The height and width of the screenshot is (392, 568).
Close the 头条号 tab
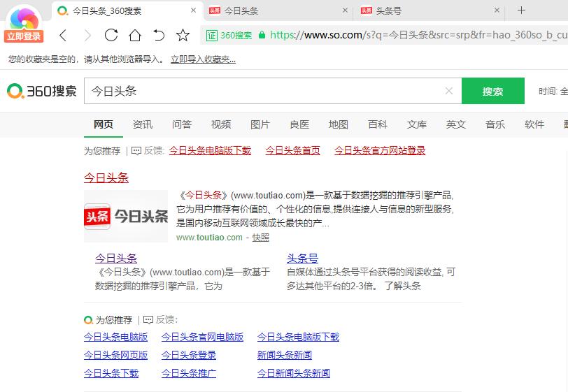point(497,10)
